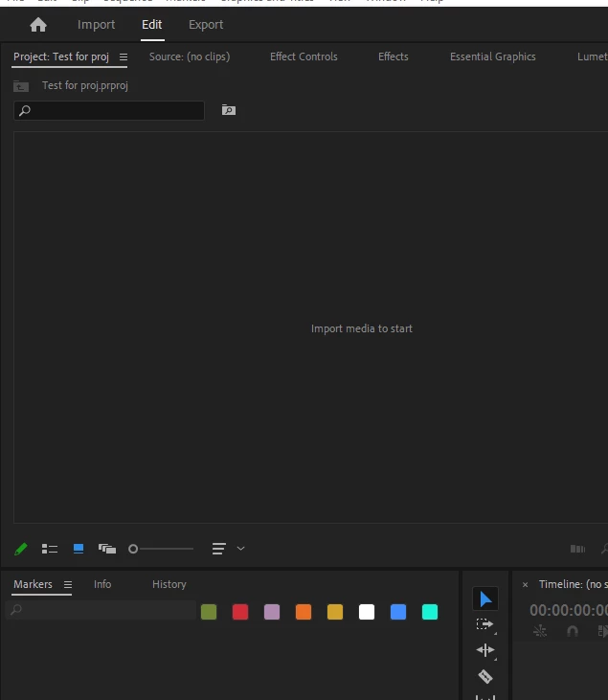
Task: Go to the Home screen icon
Action: tap(38, 25)
